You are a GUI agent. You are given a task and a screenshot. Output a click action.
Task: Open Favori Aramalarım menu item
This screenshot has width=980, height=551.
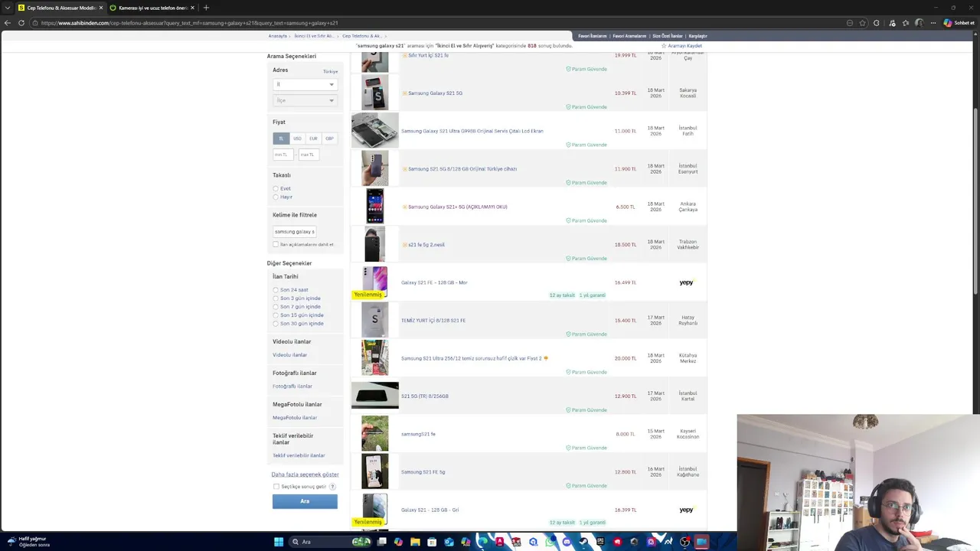click(x=629, y=36)
